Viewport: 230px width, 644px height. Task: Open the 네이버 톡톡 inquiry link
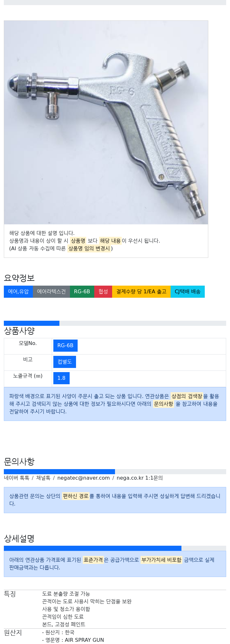(x=17, y=478)
